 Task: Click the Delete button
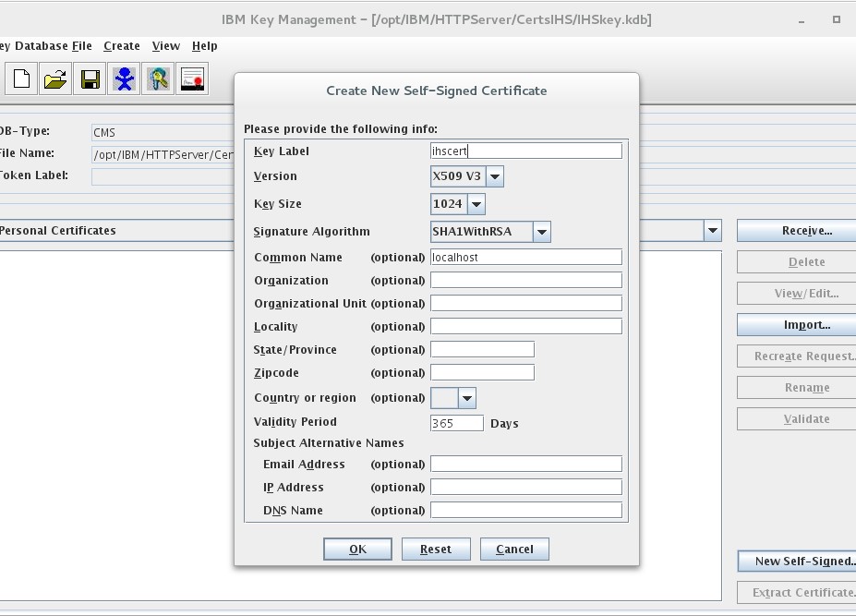tap(797, 262)
